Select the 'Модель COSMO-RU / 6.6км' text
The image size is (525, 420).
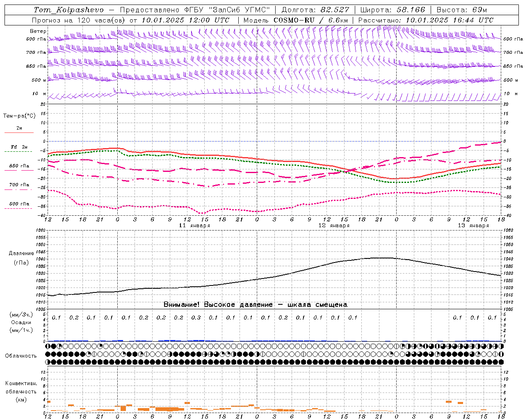296,20
